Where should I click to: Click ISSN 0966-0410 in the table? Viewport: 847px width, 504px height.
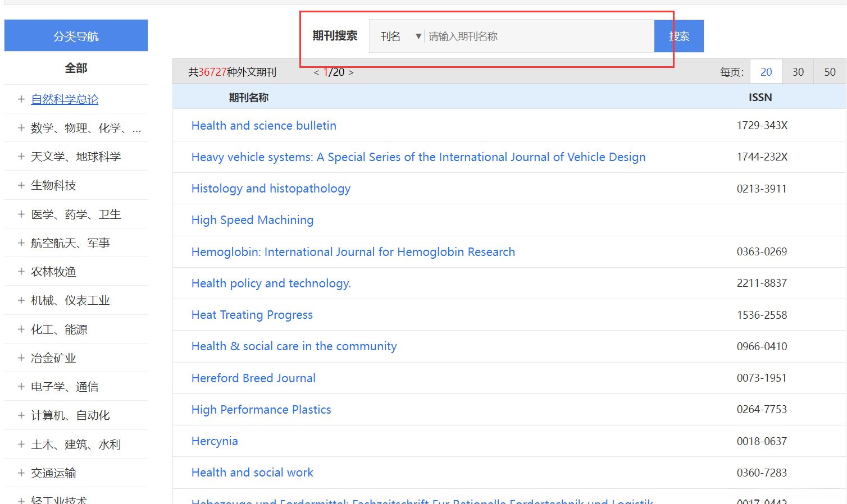pos(762,346)
